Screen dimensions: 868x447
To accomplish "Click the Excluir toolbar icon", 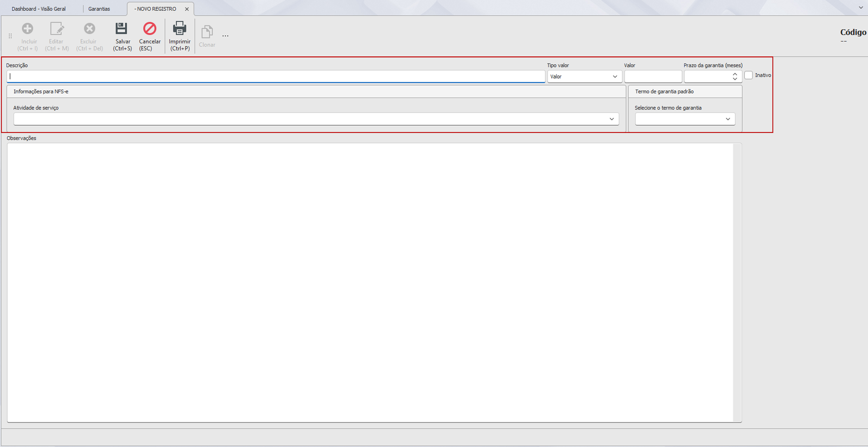I will [90, 29].
